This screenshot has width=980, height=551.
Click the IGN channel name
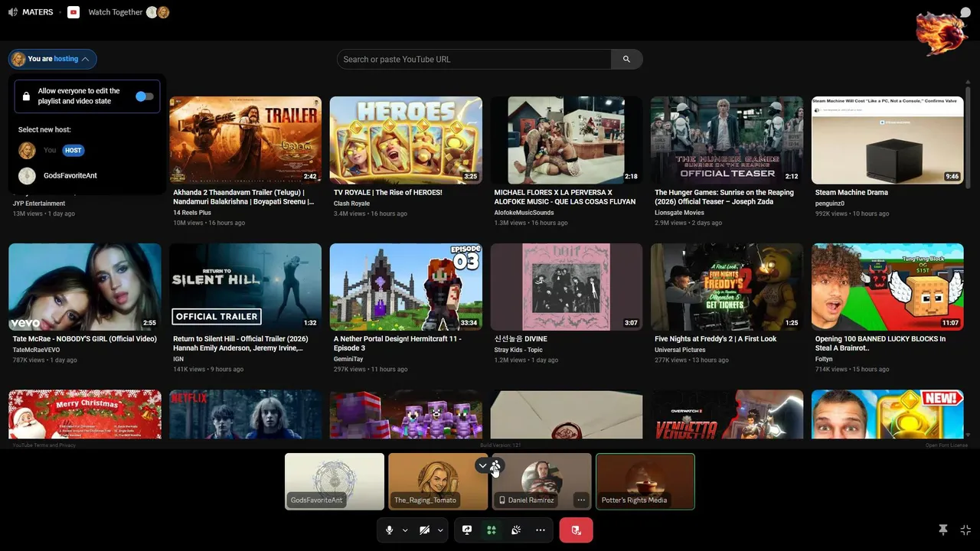pyautogui.click(x=178, y=359)
